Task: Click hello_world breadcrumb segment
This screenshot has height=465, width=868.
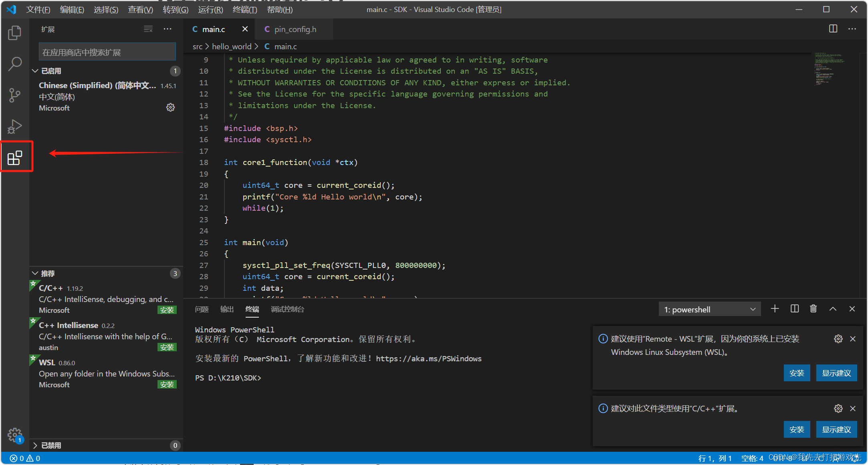Action: [x=232, y=46]
